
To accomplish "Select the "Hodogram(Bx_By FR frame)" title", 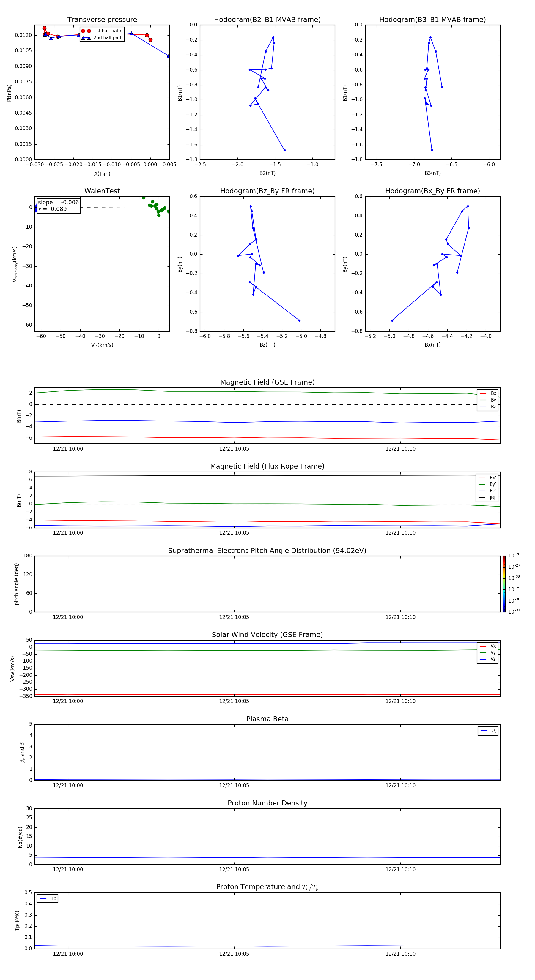I will pyautogui.click(x=432, y=191).
